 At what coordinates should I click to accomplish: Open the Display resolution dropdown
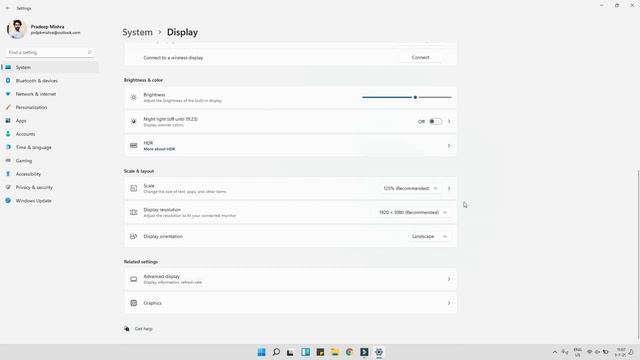413,212
